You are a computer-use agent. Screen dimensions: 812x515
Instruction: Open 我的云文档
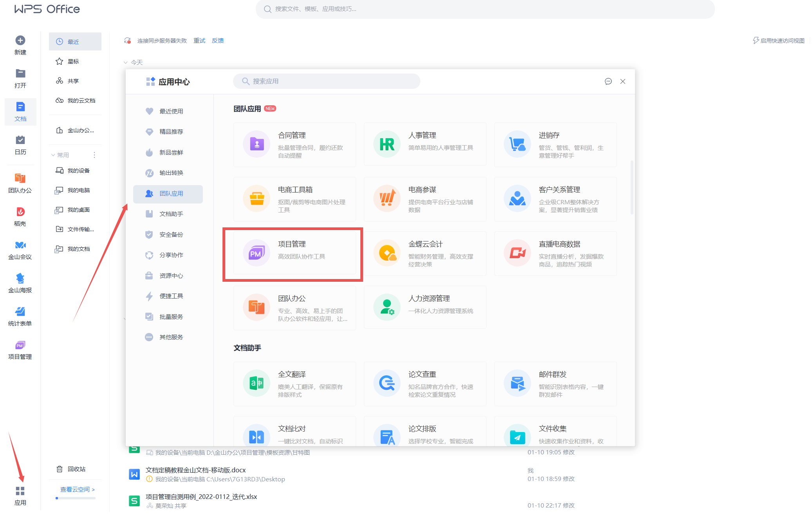[75, 101]
